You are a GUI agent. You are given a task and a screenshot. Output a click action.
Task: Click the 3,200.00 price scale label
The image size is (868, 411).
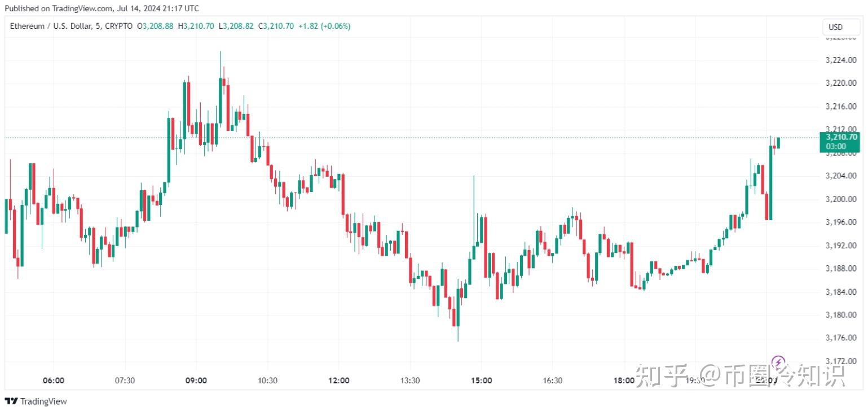pos(841,199)
